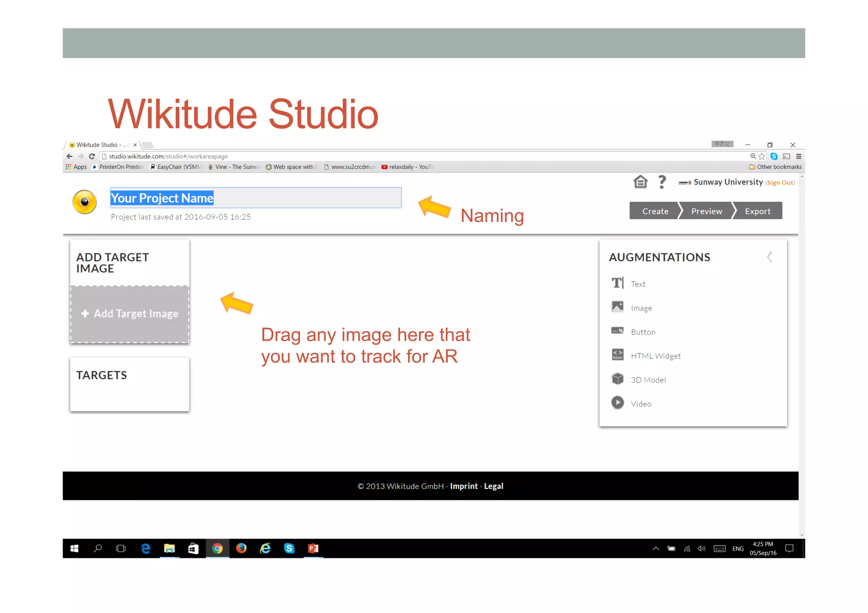868x613 pixels.
Task: Open PowerPoint from the taskbar
Action: 313,549
